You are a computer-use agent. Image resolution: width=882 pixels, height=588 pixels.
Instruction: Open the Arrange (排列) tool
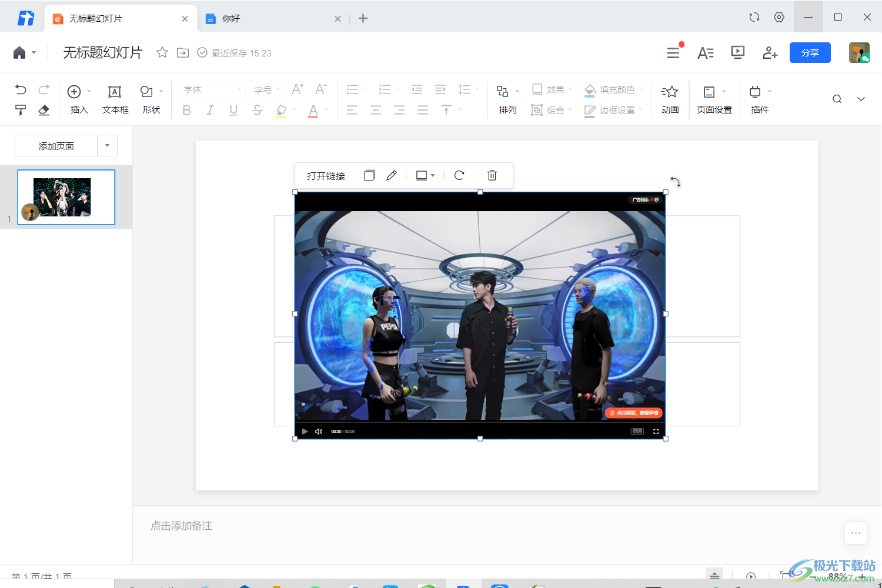pos(507,99)
